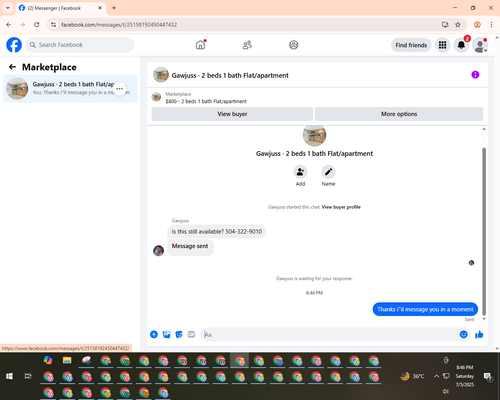Attach a photo with the image icon

(x=166, y=334)
